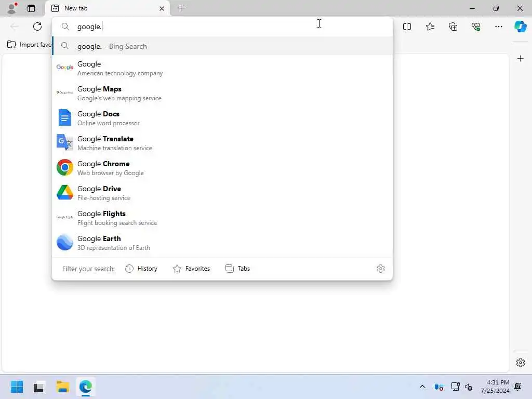Show hidden system tray icons chevron

click(422, 387)
